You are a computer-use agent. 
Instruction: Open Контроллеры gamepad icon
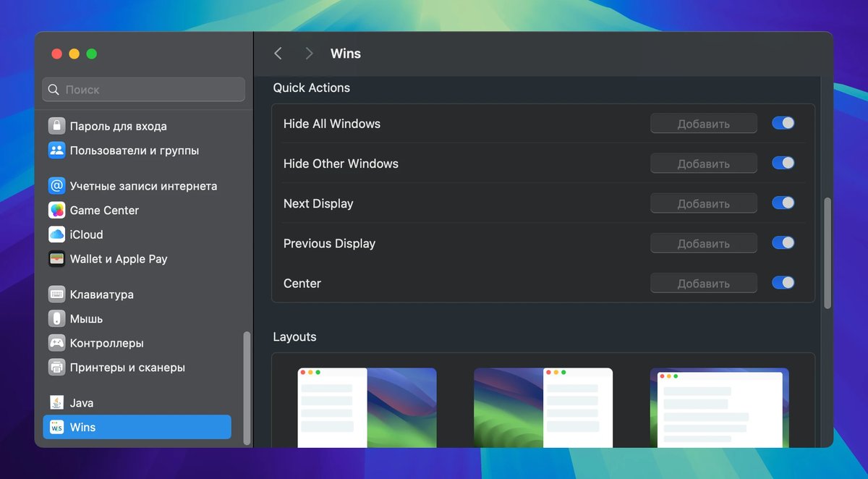tap(57, 343)
